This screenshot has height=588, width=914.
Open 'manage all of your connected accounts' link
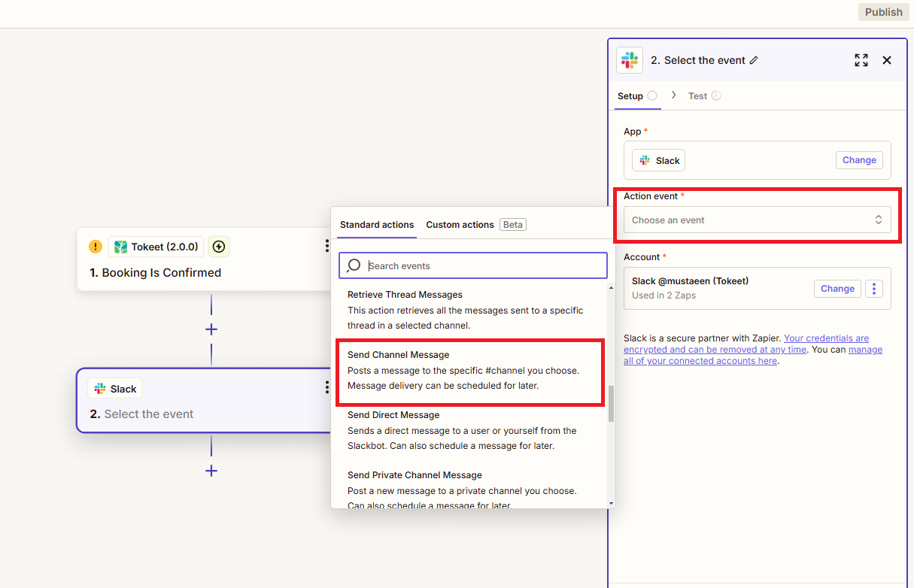coord(753,355)
